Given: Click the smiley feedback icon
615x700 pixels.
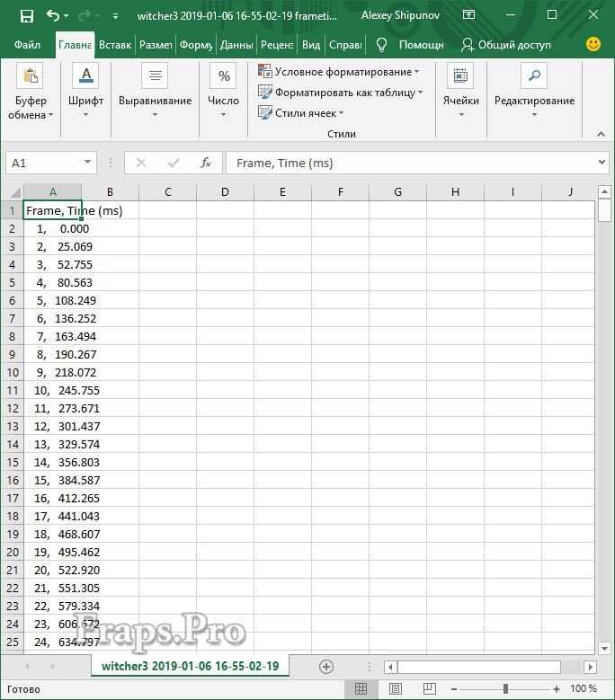Looking at the screenshot, I should 593,44.
